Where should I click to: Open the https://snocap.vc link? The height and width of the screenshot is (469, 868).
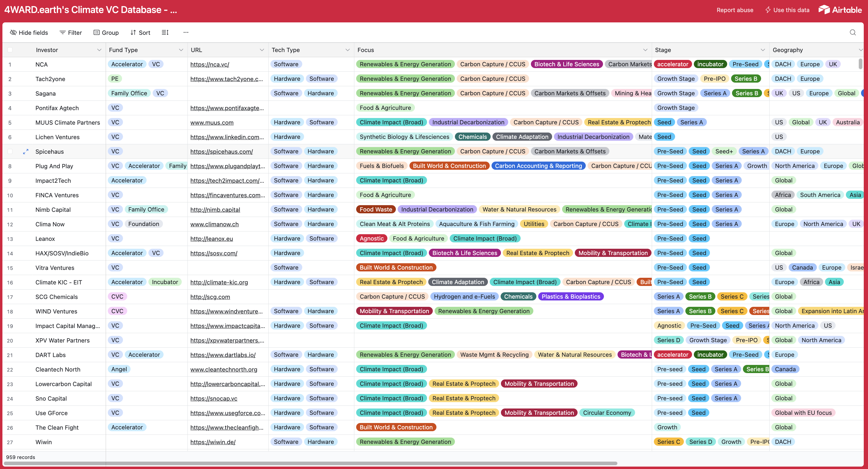214,398
